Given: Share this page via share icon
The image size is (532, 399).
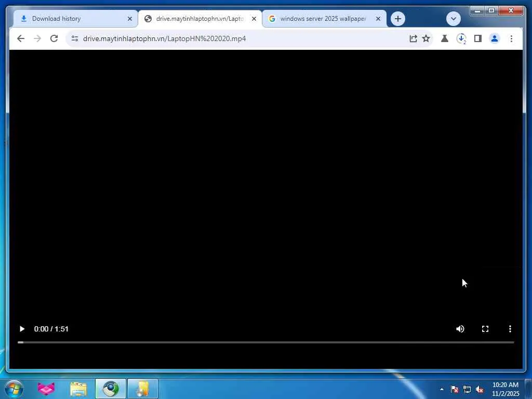Looking at the screenshot, I should tap(413, 38).
